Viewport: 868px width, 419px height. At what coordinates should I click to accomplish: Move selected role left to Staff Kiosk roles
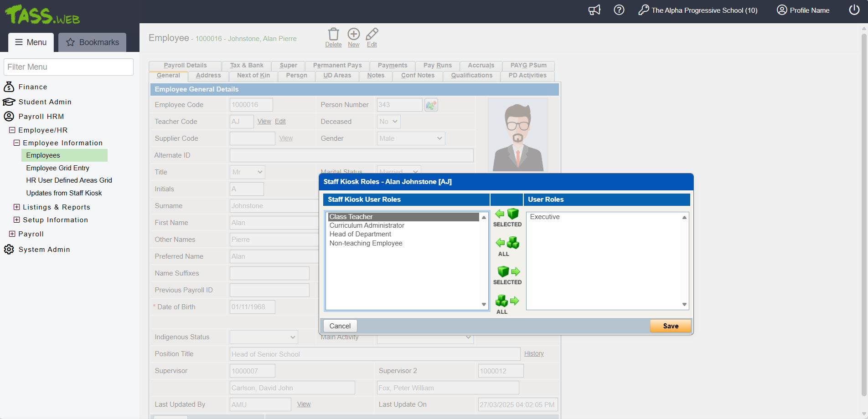[507, 218]
